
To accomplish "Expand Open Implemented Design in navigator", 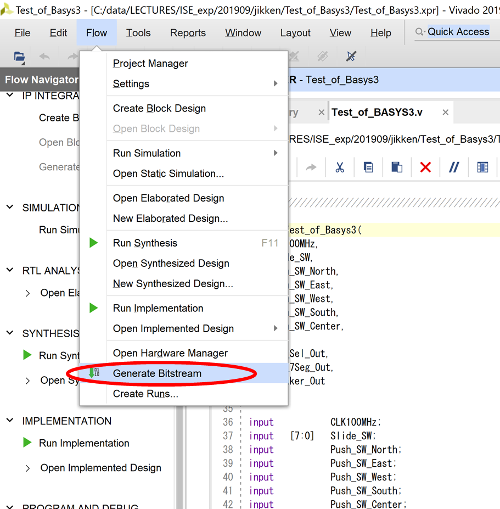I will click(x=28, y=468).
